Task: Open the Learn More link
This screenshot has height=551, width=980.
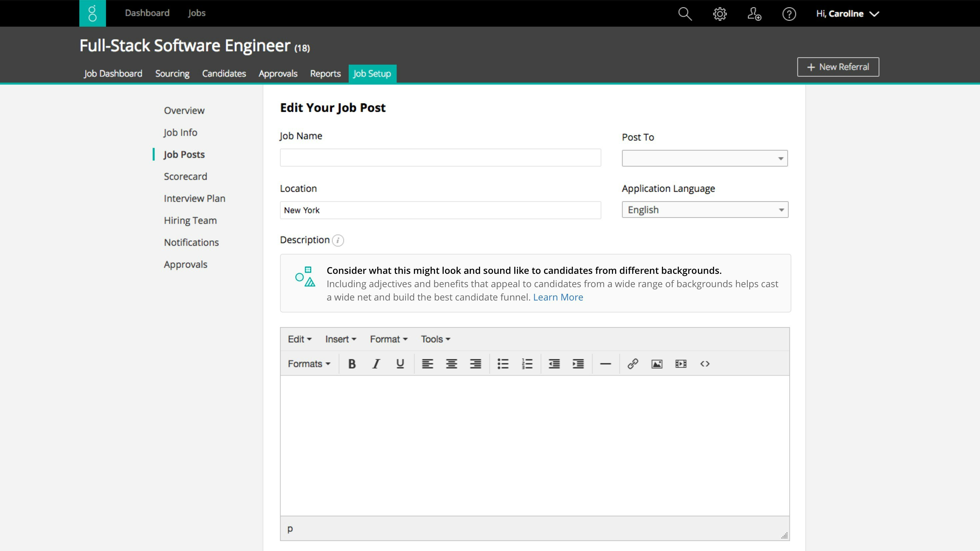Action: point(558,297)
